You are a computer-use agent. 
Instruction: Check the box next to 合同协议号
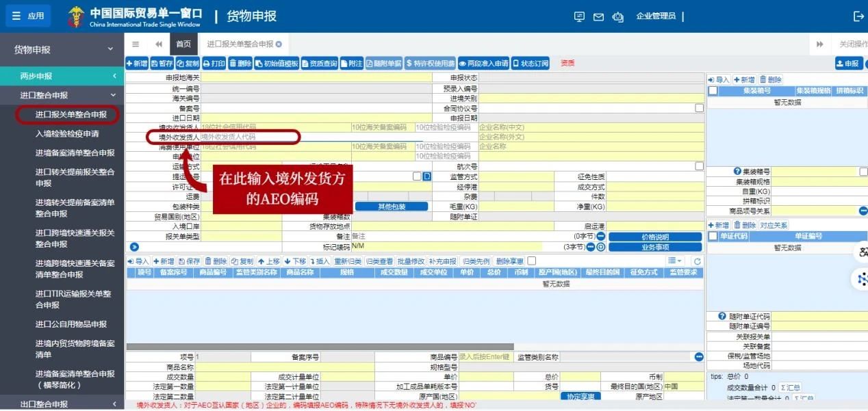(699, 108)
